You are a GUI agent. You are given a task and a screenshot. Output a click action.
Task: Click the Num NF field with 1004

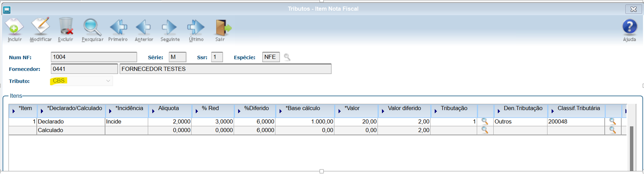[x=94, y=57]
